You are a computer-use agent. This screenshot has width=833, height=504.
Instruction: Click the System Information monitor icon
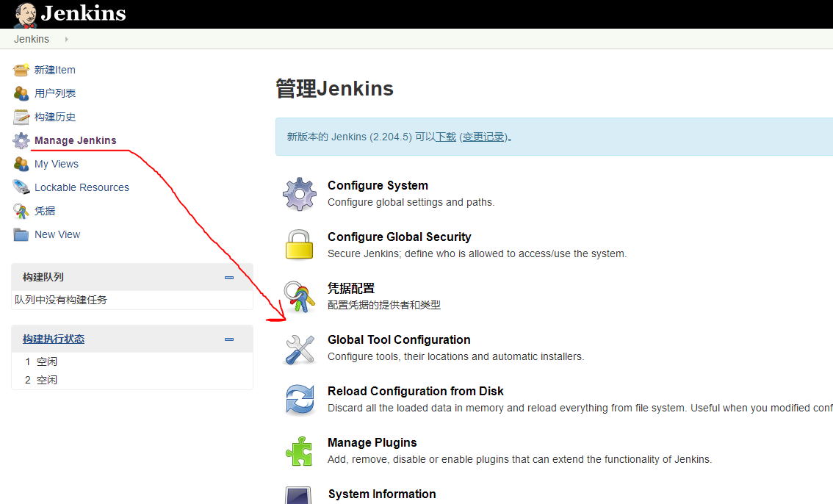pyautogui.click(x=298, y=495)
